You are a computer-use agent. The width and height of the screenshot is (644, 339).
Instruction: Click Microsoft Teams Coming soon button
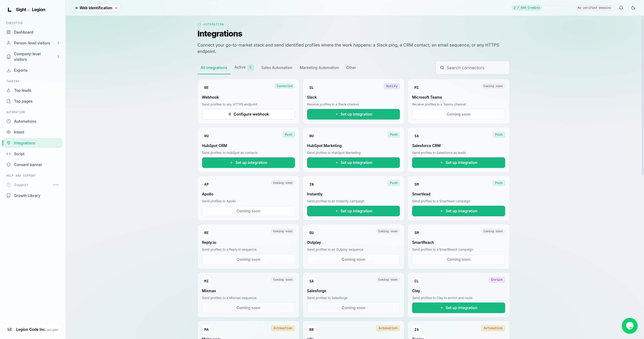458,114
